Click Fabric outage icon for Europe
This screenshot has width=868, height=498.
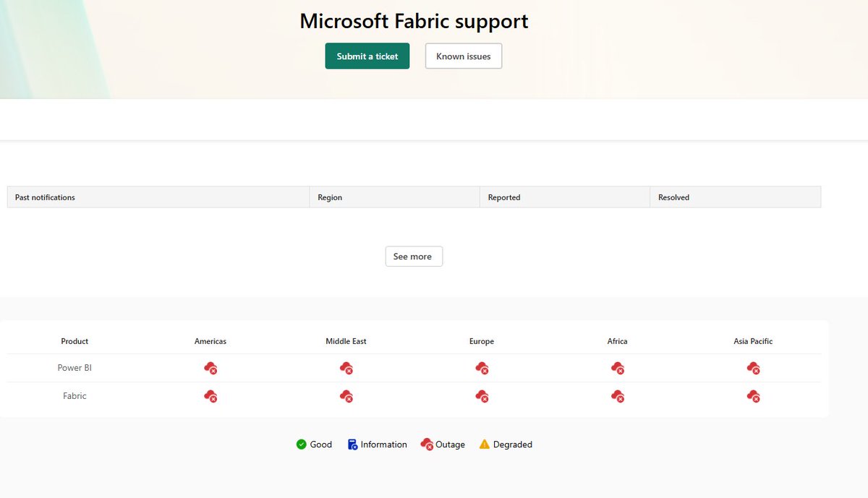point(482,396)
